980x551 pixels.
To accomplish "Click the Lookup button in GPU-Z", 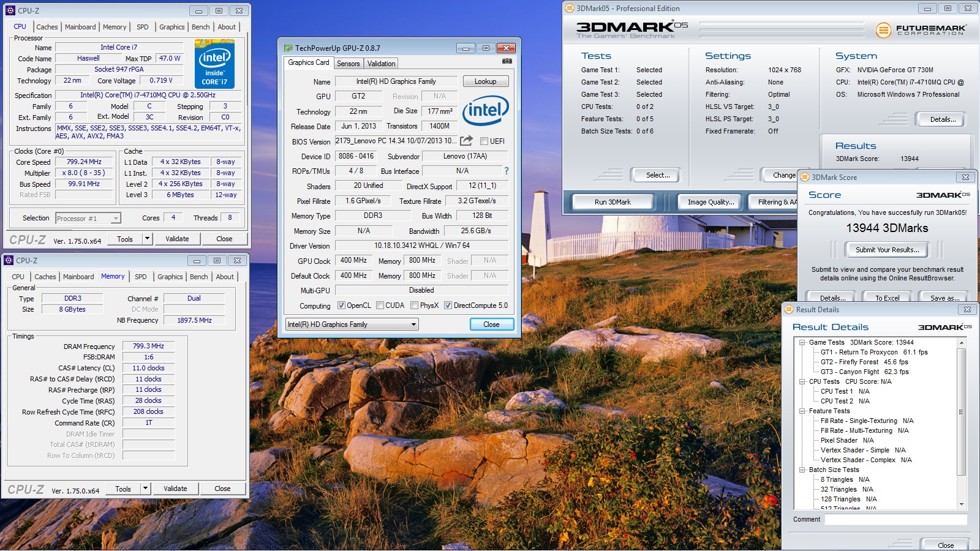I will pyautogui.click(x=485, y=81).
